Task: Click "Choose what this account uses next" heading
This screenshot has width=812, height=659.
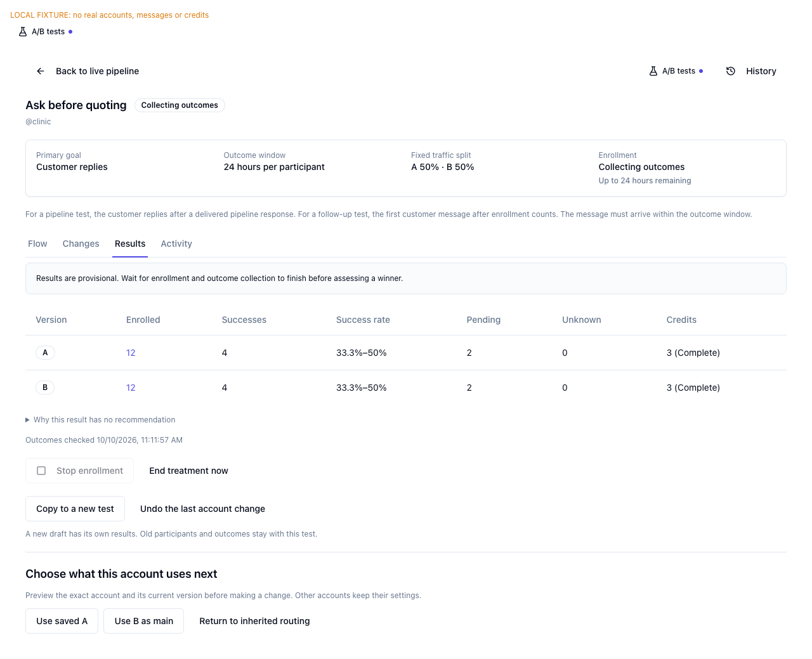Action: tap(121, 574)
